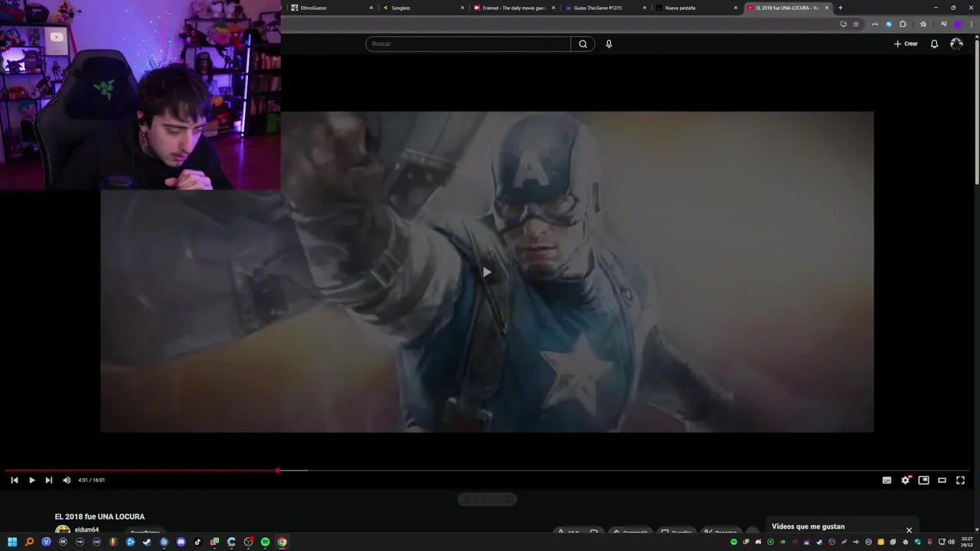The image size is (980, 551).
Task: Open Discord from the taskbar
Action: pyautogui.click(x=181, y=542)
